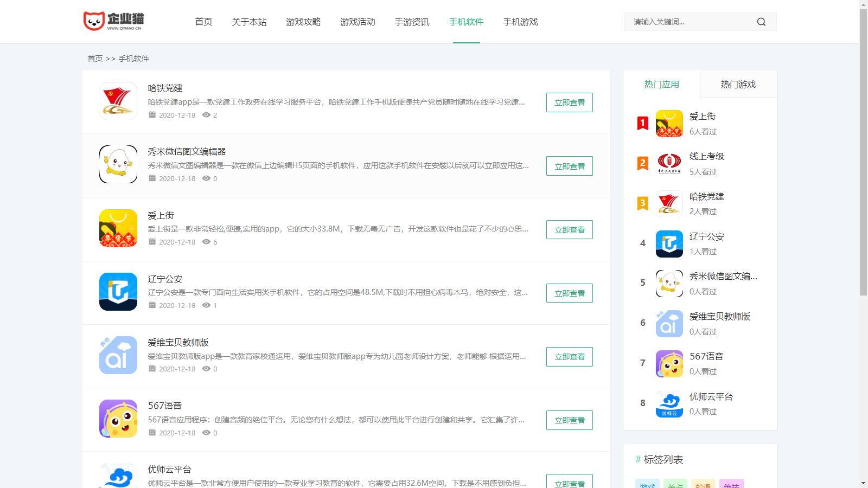Open 手机游戏 navigation item
The height and width of the screenshot is (488, 868).
pos(520,22)
